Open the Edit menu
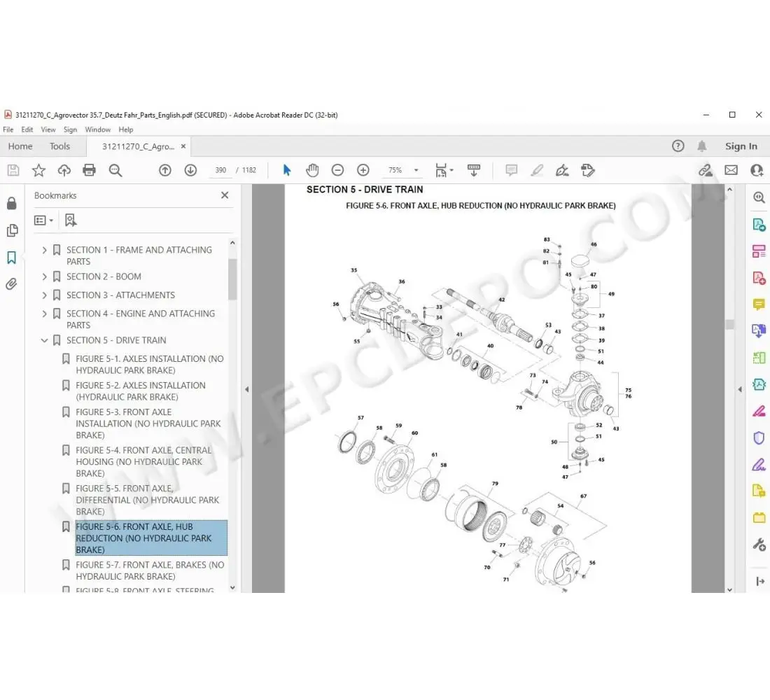The image size is (770, 700). (27, 129)
